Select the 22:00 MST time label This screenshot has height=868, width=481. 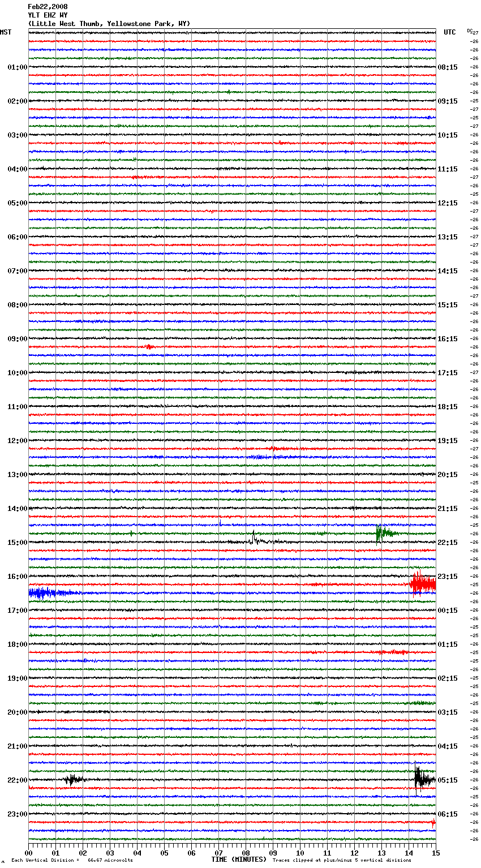(x=18, y=780)
